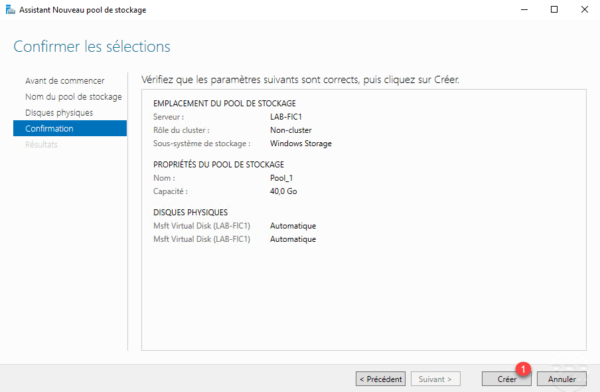This screenshot has height=392, width=600.
Task: Click the Non-cluster value
Action: (291, 130)
